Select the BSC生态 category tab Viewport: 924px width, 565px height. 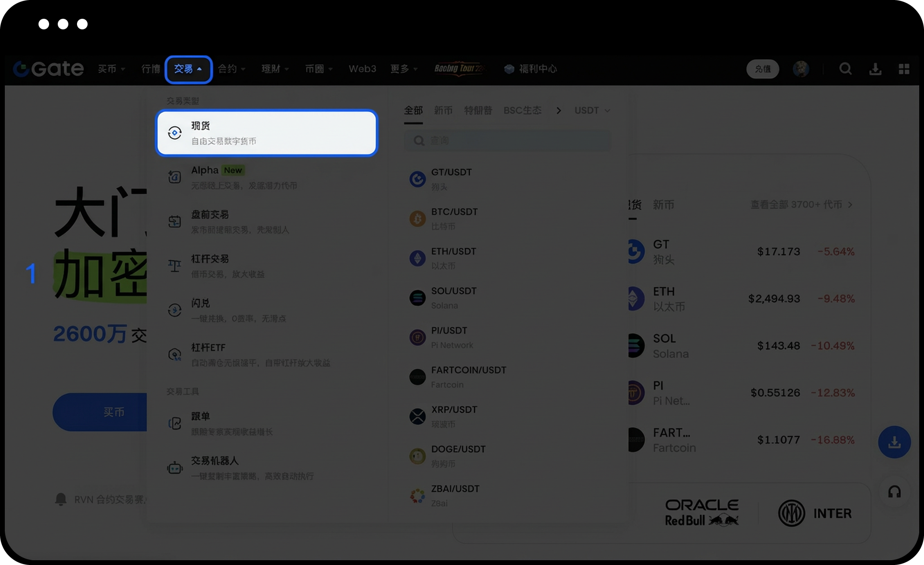point(522,110)
